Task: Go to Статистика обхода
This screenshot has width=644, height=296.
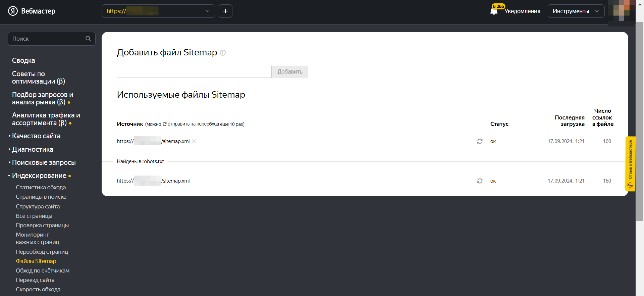Action: (41, 187)
